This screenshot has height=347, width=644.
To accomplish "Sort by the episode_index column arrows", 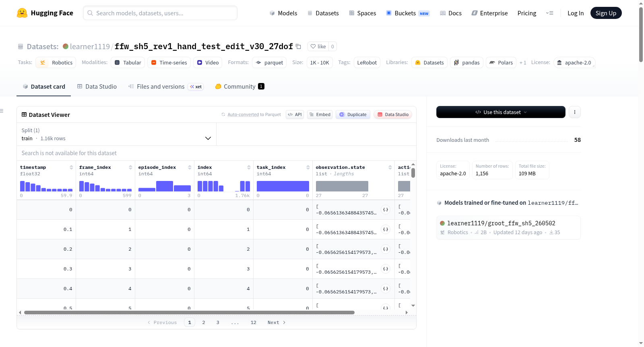I will [190, 167].
